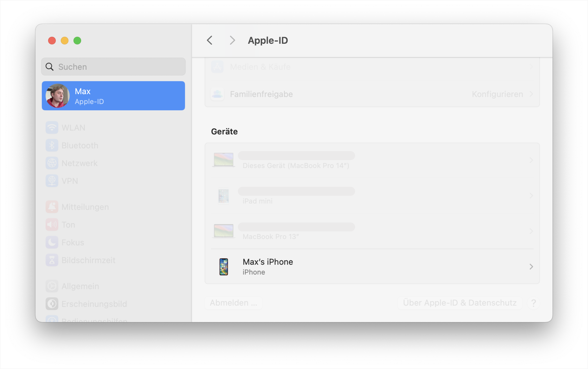Click the Medien & Käufe App Store icon
This screenshot has height=369, width=588.
[x=217, y=67]
